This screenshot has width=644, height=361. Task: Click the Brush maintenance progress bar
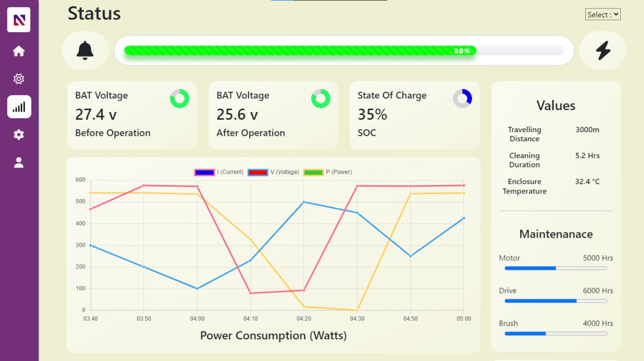556,334
